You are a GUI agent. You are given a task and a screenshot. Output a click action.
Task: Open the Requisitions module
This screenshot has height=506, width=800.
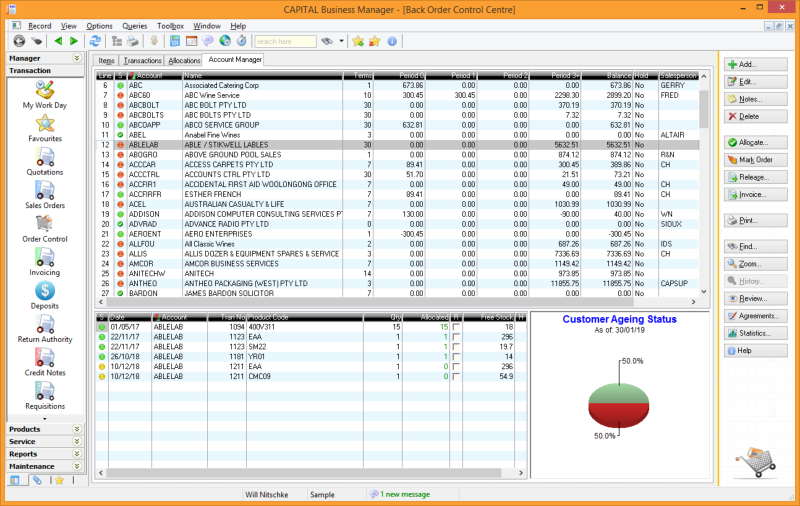45,396
